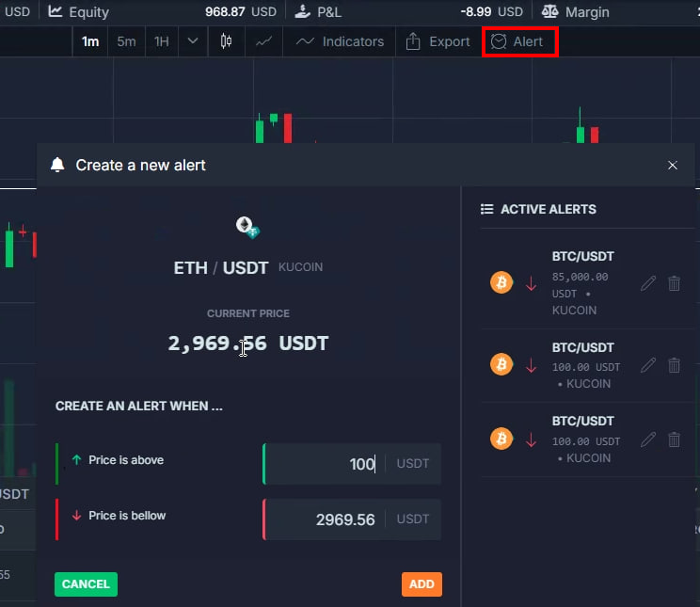Open the Indicators menu
This screenshot has height=607, width=700.
coord(340,41)
